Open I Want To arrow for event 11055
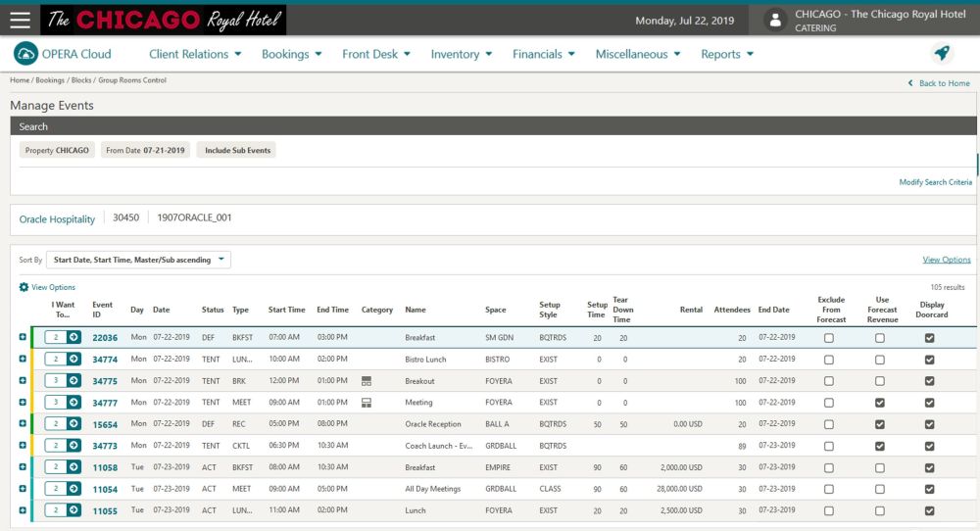The image size is (980, 531). 73,510
